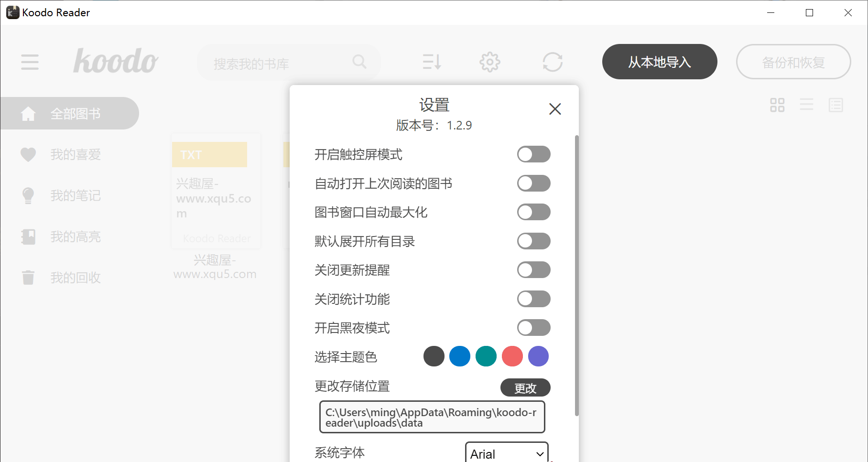
Task: Enable 开启黑夜模式 dark mode
Action: click(533, 328)
